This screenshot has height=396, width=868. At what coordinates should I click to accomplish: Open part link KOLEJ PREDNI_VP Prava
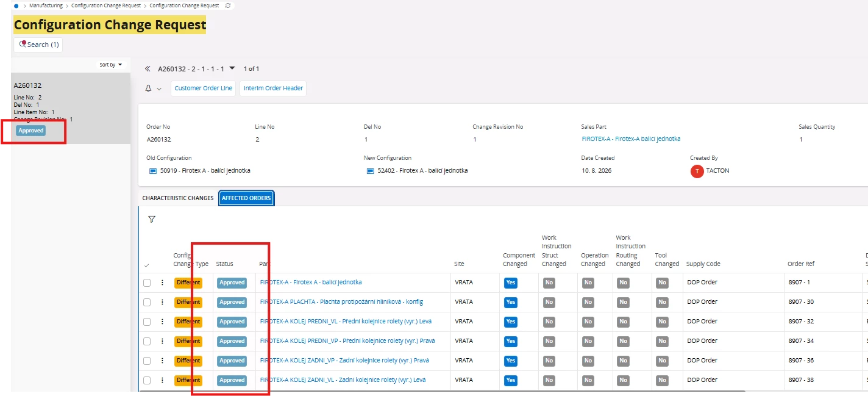coord(347,341)
